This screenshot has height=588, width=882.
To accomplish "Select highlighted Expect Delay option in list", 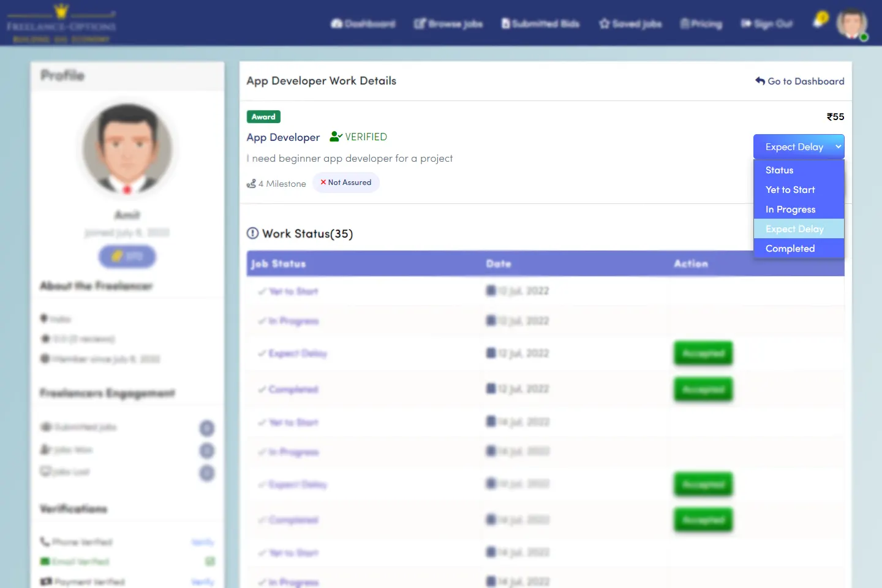I will coord(794,229).
